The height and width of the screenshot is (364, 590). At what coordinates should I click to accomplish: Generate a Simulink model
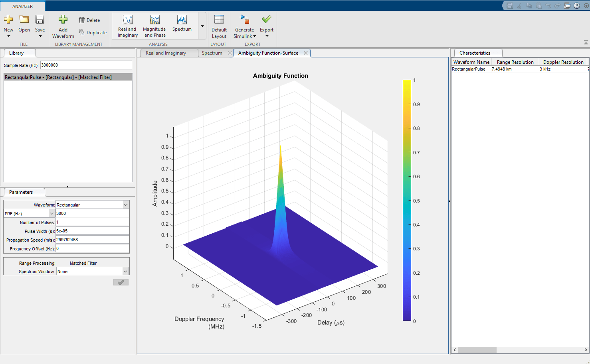click(x=244, y=25)
